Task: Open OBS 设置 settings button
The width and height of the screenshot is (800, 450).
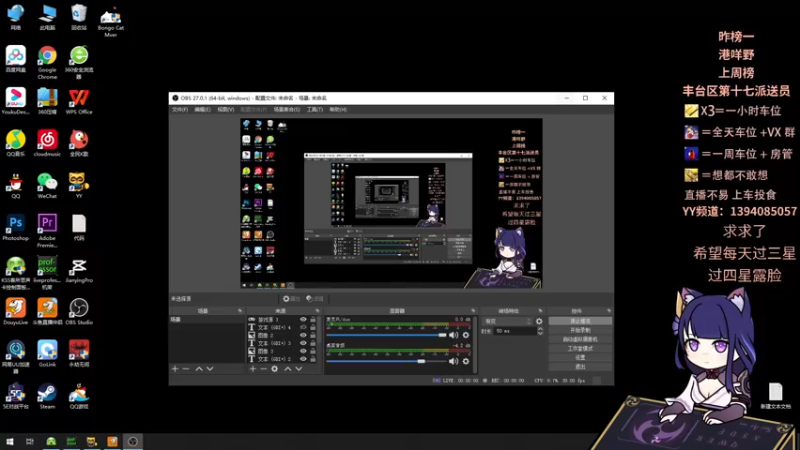Action: (580, 357)
